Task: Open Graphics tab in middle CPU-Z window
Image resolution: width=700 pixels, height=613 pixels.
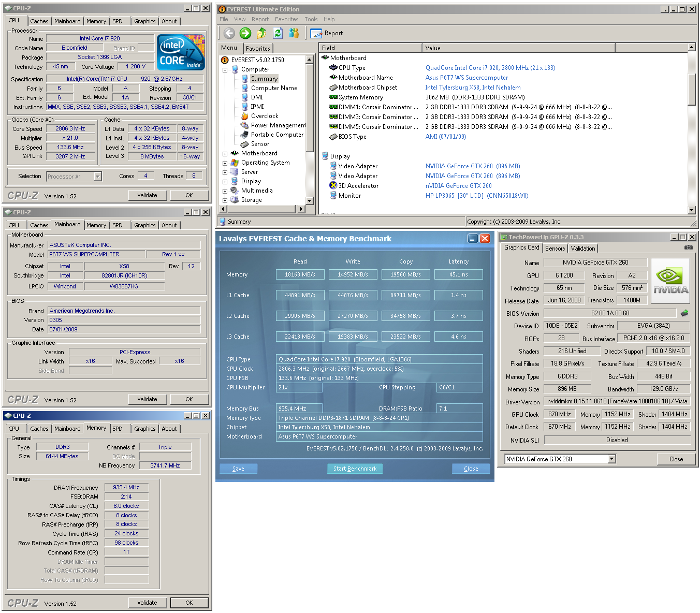Action: (144, 225)
